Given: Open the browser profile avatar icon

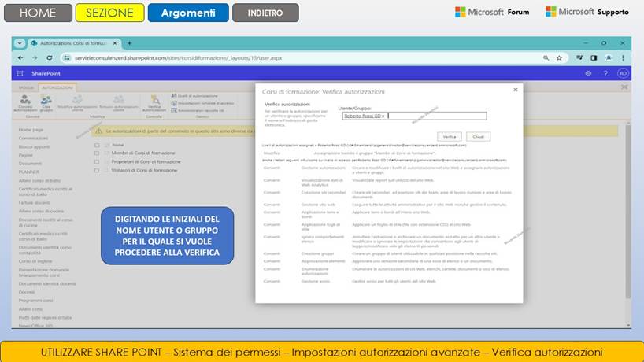Looking at the screenshot, I should click(609, 58).
